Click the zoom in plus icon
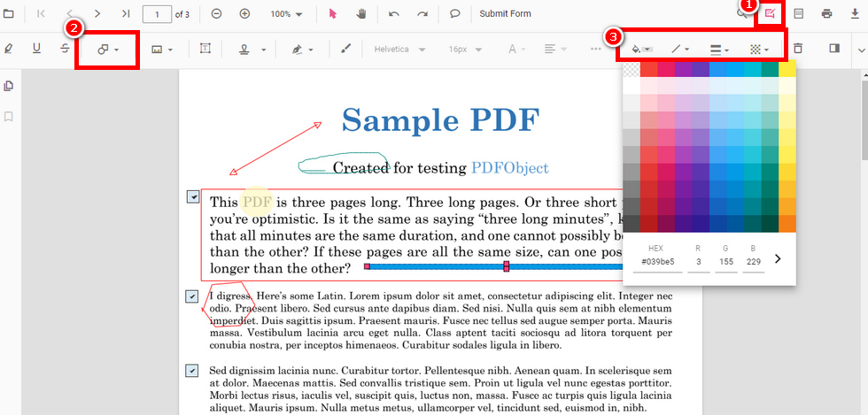Image resolution: width=868 pixels, height=415 pixels. click(244, 14)
